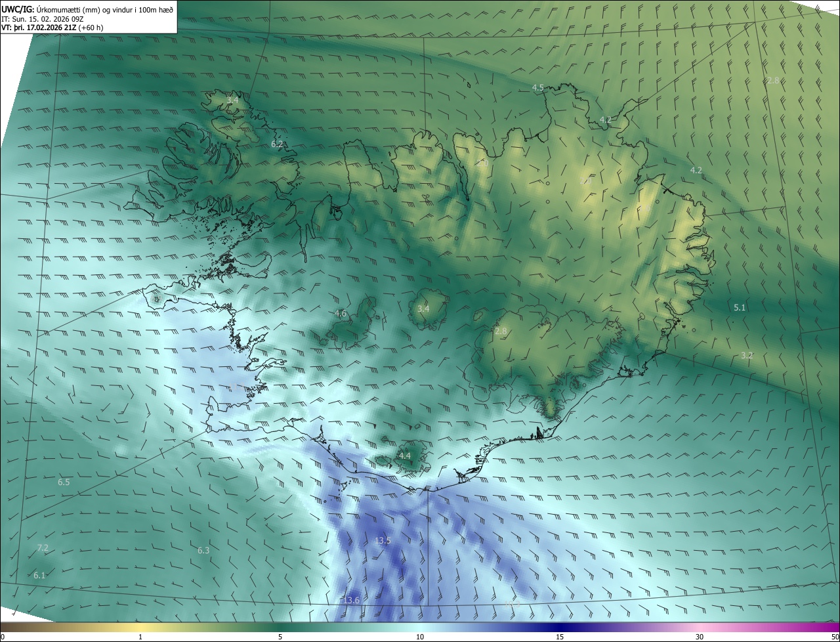Image resolution: width=840 pixels, height=642 pixels.
Task: Click the valid time line "VT: þri. 17.02.2026 21Z"
Action: click(39, 28)
